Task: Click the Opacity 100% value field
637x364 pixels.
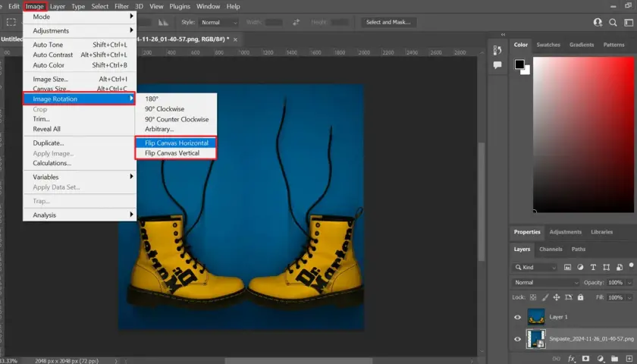Action: pyautogui.click(x=615, y=283)
